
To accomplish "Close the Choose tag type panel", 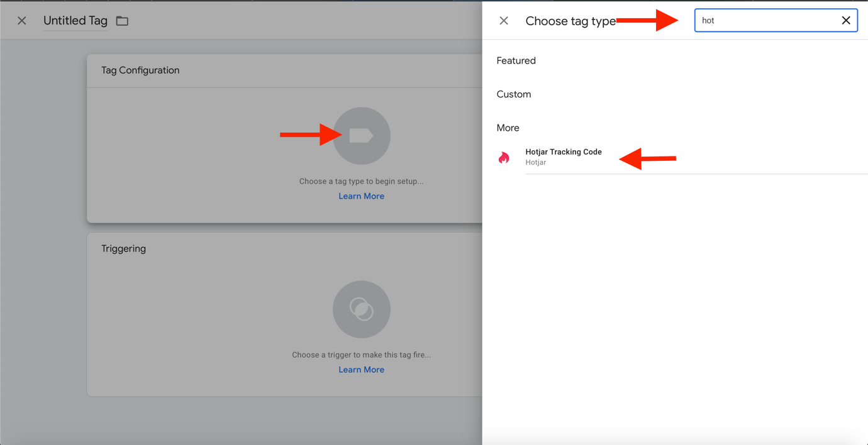I will [x=504, y=21].
